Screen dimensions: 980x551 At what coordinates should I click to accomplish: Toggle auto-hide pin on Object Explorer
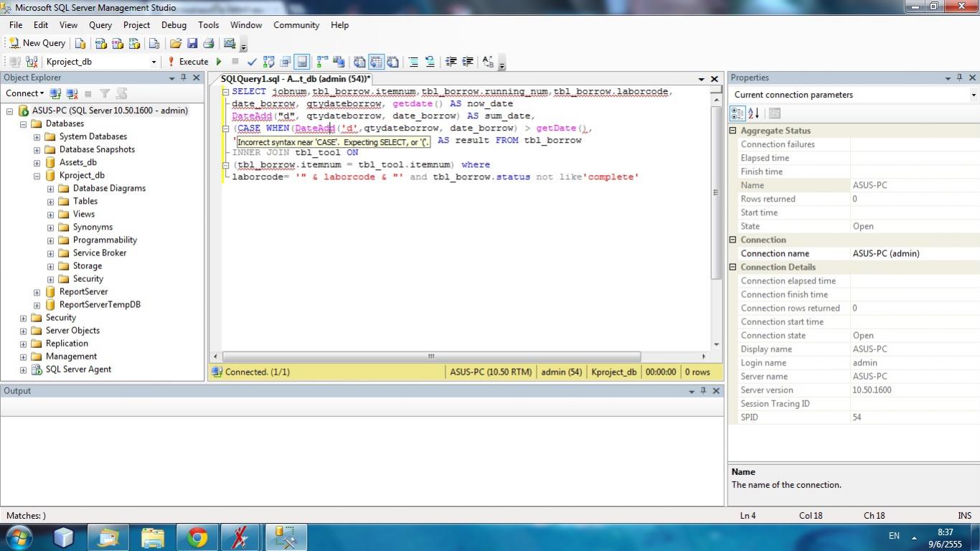click(184, 77)
